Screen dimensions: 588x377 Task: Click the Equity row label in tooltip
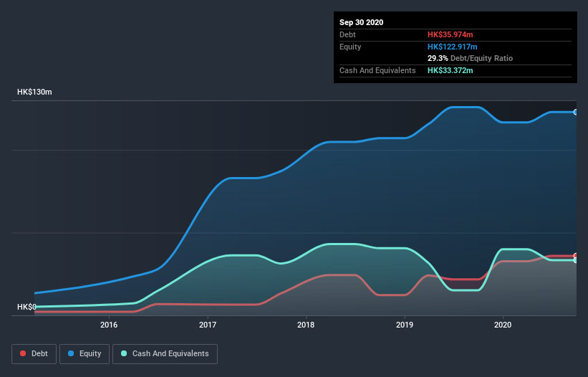[350, 47]
